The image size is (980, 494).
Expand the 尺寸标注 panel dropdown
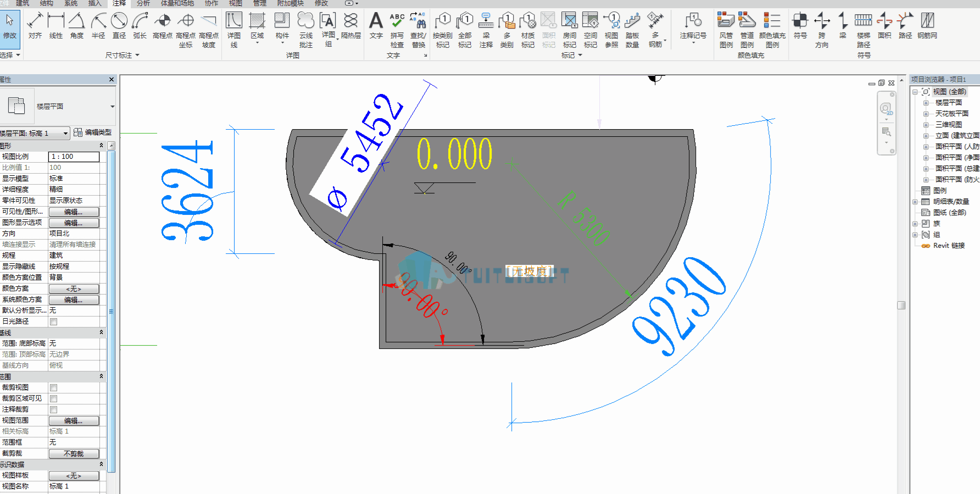(122, 55)
